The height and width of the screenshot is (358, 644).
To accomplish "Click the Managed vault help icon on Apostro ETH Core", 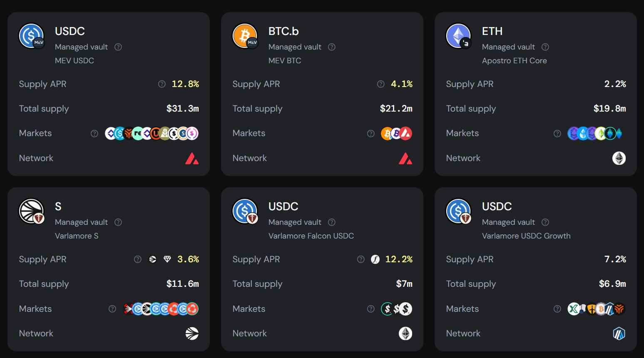I will tap(545, 47).
